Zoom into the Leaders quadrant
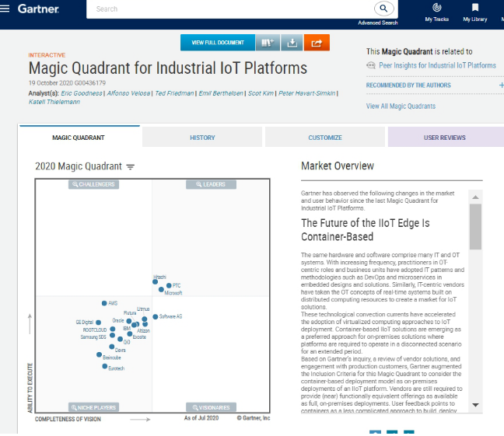Image resolution: width=504 pixels, height=436 pixels. point(211,184)
